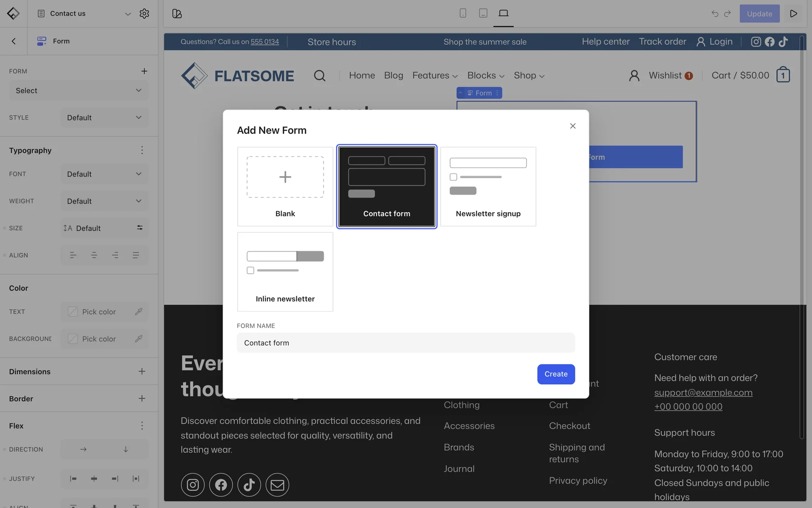
Task: Open the Weight dropdown
Action: coord(105,201)
